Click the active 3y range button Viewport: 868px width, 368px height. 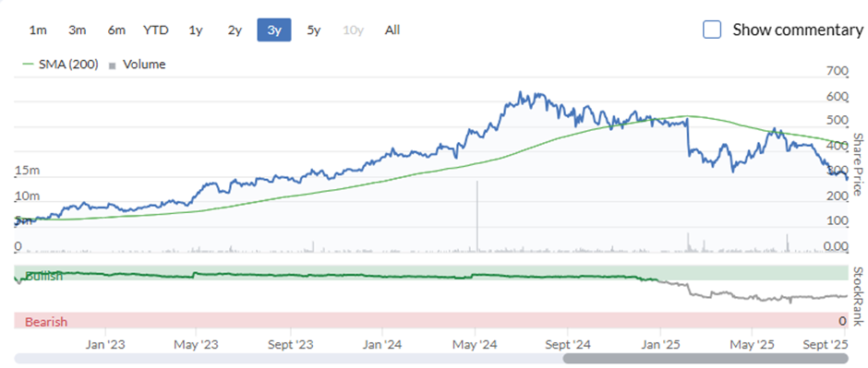[x=274, y=30]
